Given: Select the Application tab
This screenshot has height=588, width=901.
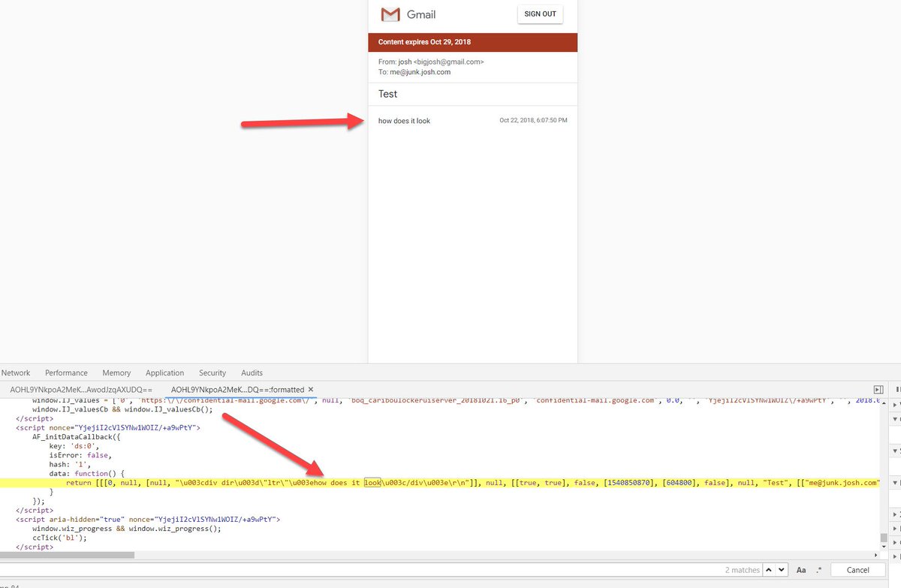Looking at the screenshot, I should coord(164,372).
